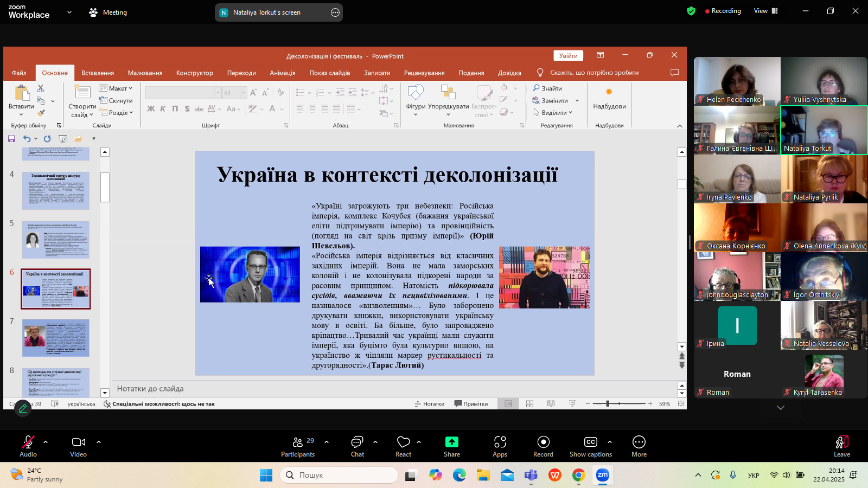Open the Zoom Apps panel
868x488 pixels.
500,446
